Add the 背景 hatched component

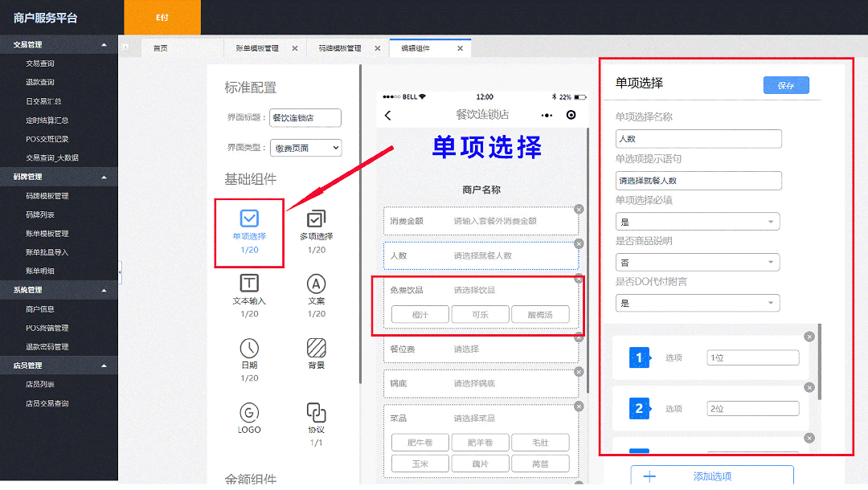click(316, 348)
